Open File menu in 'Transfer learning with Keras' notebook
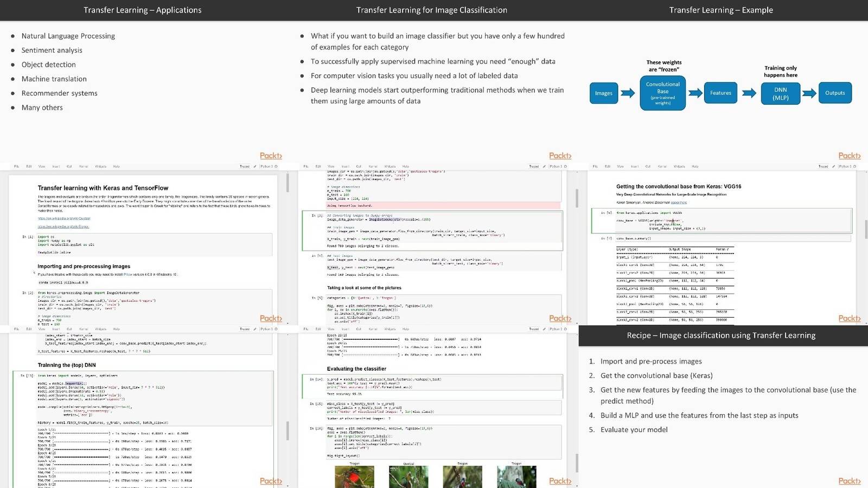Image resolution: width=868 pixels, height=488 pixels. (x=16, y=167)
